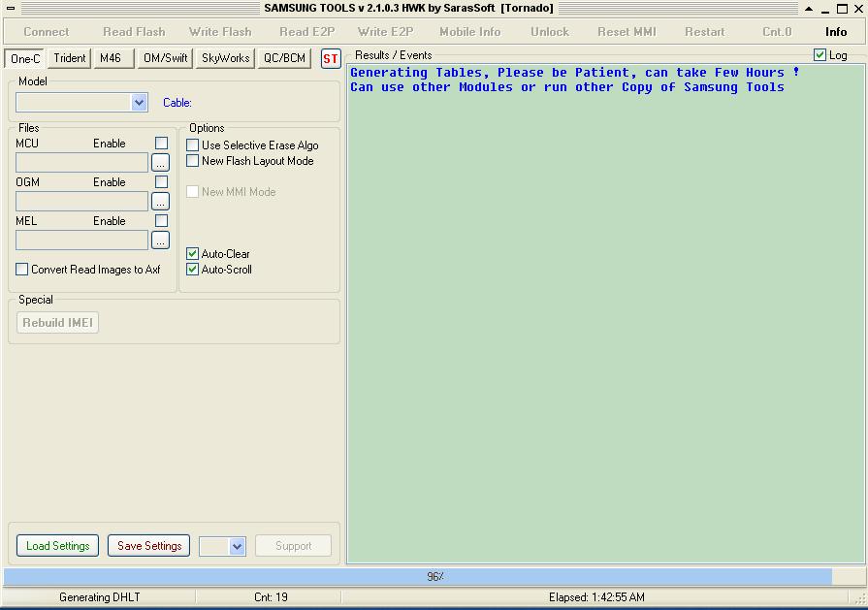Switch to the SkyWorks tab
Viewport: 868px width, 610px height.
225,58
